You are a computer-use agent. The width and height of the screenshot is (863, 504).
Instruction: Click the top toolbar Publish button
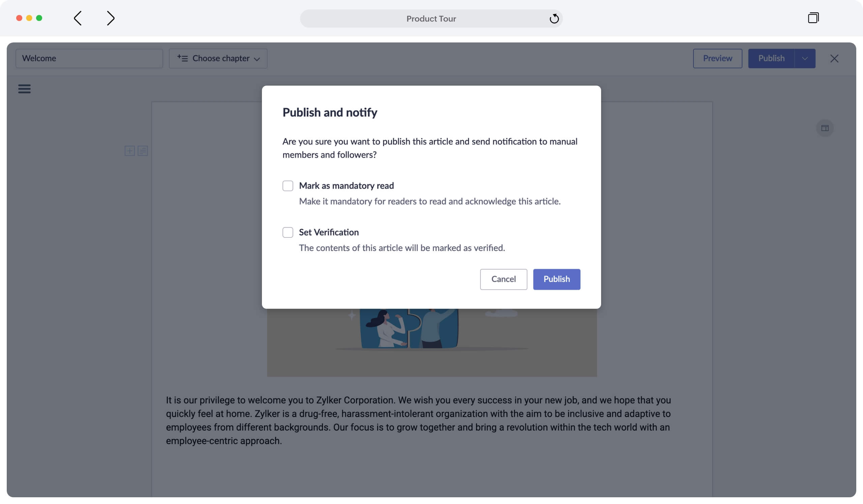(x=771, y=59)
